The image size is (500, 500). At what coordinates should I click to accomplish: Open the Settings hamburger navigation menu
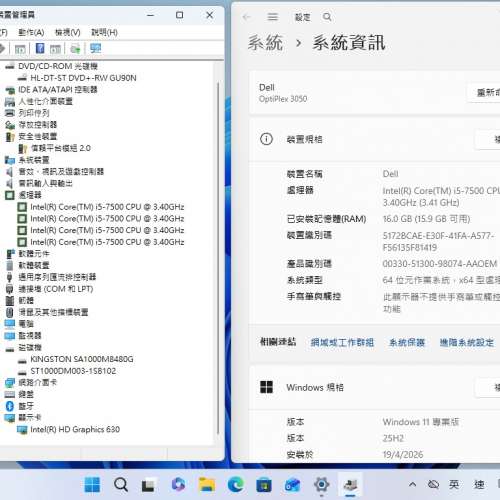click(272, 17)
